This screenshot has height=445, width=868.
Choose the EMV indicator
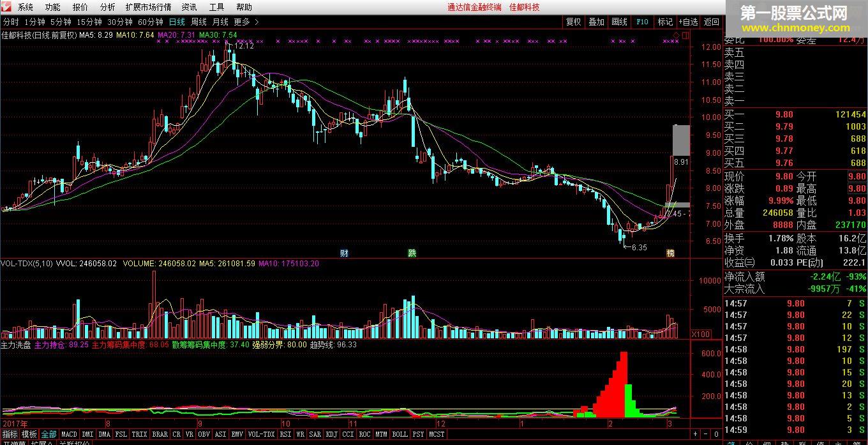point(237,435)
